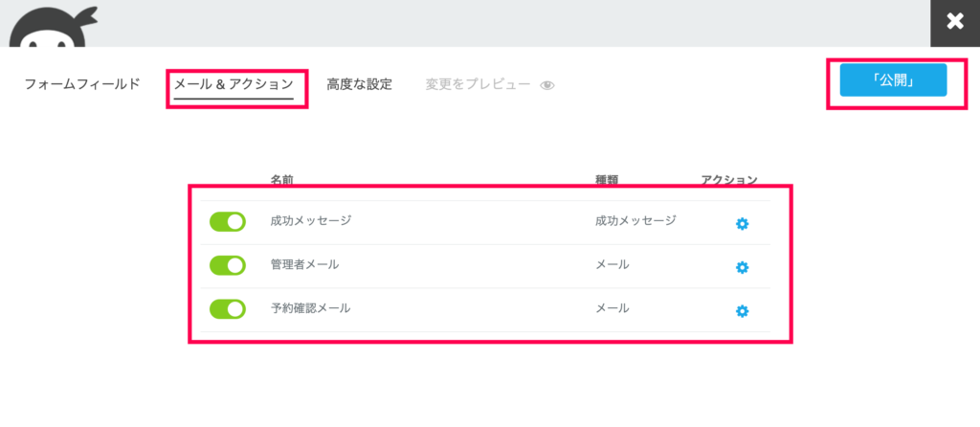Select the メール & アクション tab
This screenshot has height=427, width=980.
tap(233, 84)
